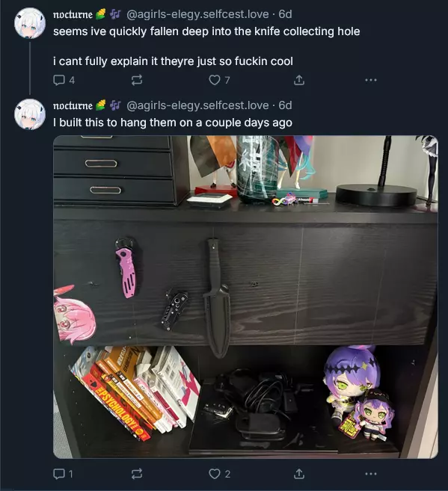Open the second post's profile avatar

(x=30, y=114)
